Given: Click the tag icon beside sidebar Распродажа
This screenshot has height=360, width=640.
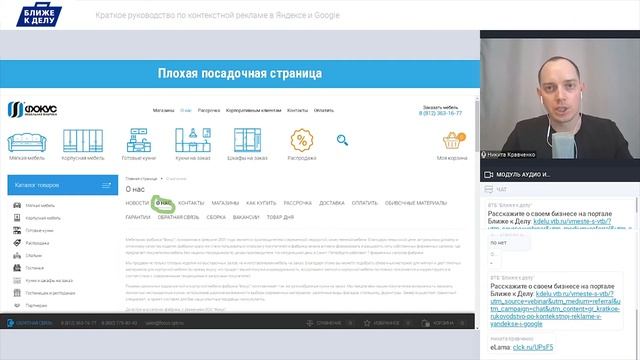Looking at the screenshot, I should [x=17, y=243].
